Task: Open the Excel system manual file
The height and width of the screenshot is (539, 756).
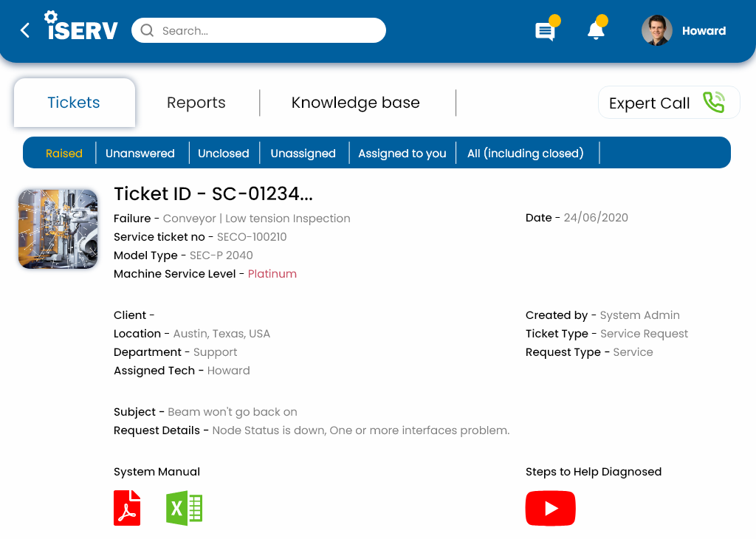Action: [185, 508]
